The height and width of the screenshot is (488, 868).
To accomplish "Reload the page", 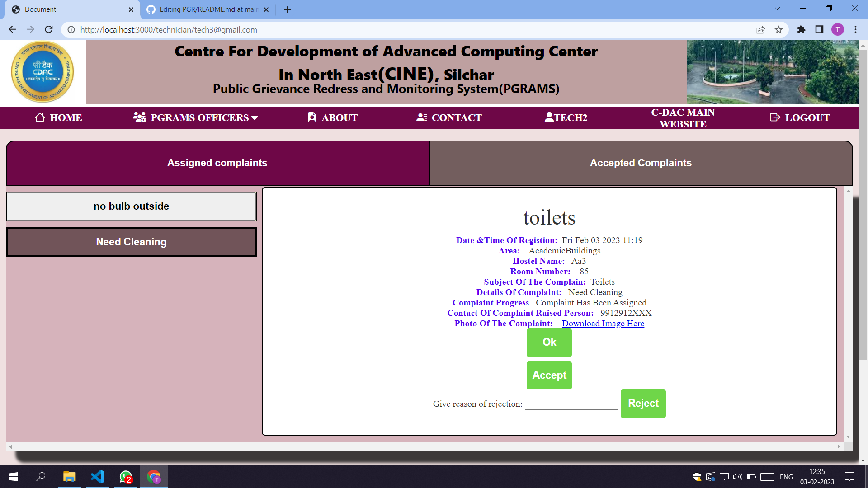I will (x=49, y=30).
